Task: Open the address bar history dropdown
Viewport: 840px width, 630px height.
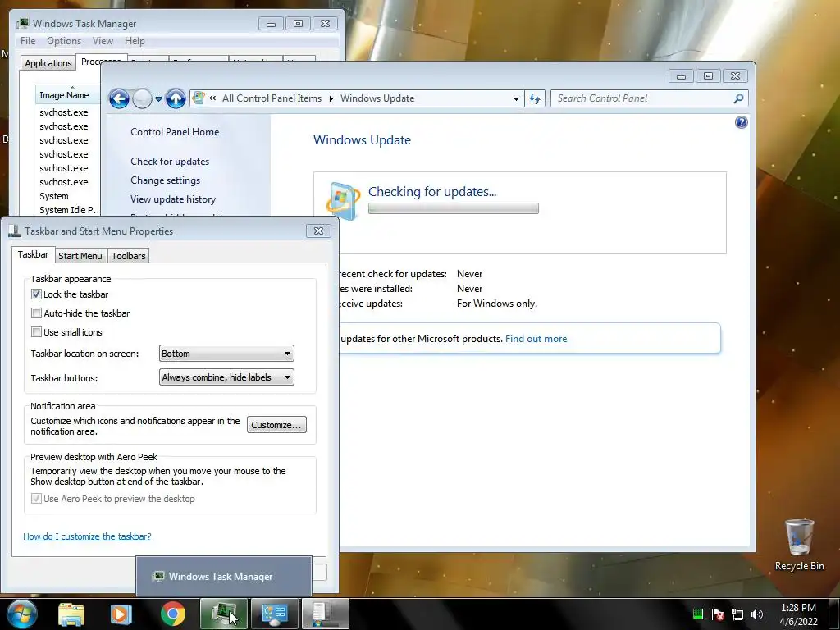Action: [516, 98]
